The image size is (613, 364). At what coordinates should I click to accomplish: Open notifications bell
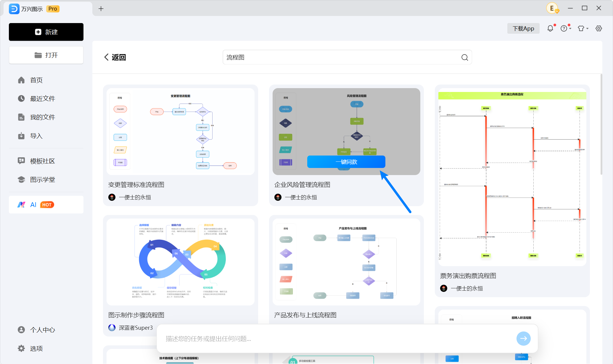click(550, 28)
